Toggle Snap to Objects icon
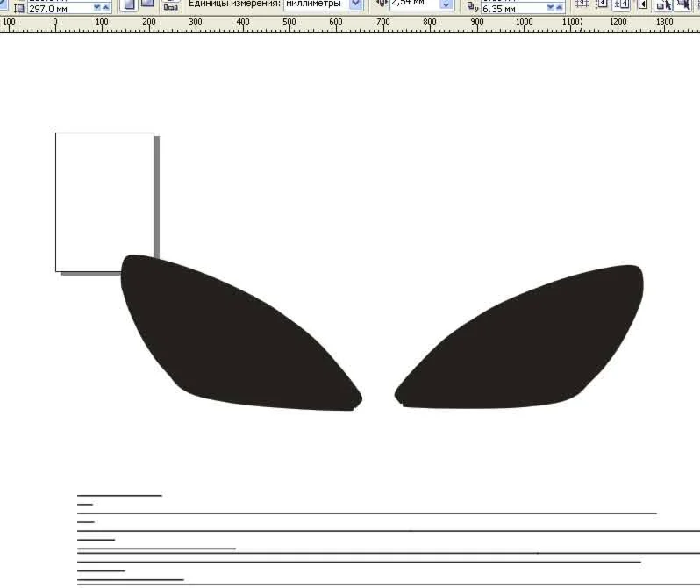Viewport: 700px width, 588px height. 622,4
